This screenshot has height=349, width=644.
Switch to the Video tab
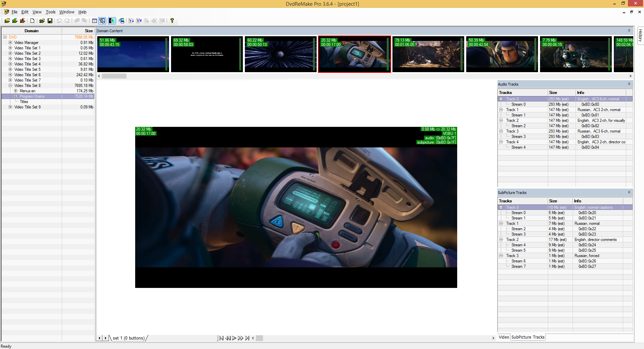504,337
